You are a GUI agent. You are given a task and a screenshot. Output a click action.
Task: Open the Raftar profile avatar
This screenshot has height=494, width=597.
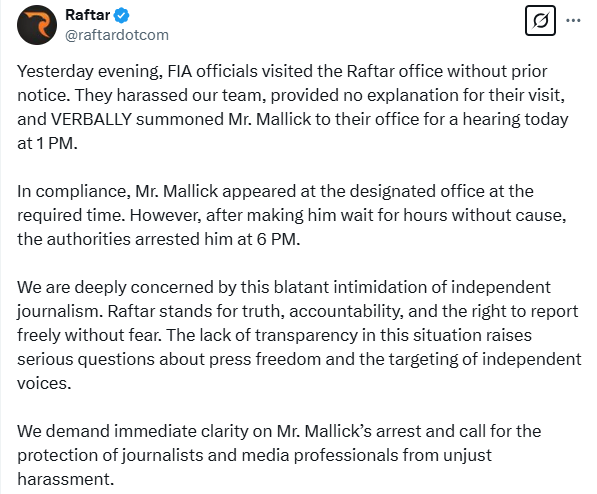coord(37,25)
